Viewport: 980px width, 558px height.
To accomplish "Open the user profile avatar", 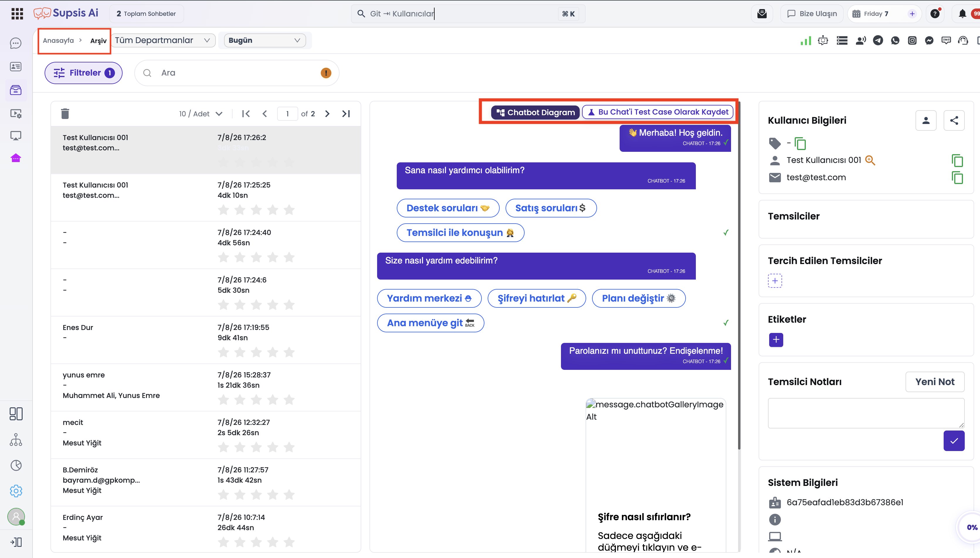I will [16, 517].
